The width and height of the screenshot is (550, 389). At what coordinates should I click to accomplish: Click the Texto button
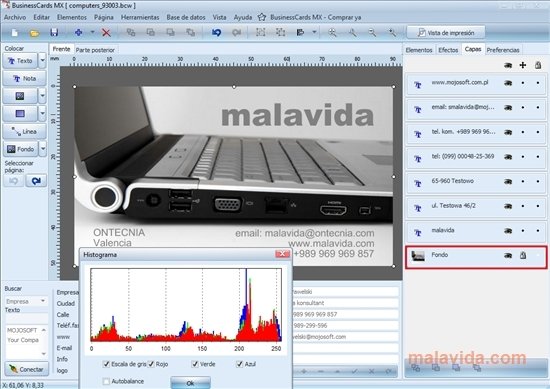coord(20,61)
